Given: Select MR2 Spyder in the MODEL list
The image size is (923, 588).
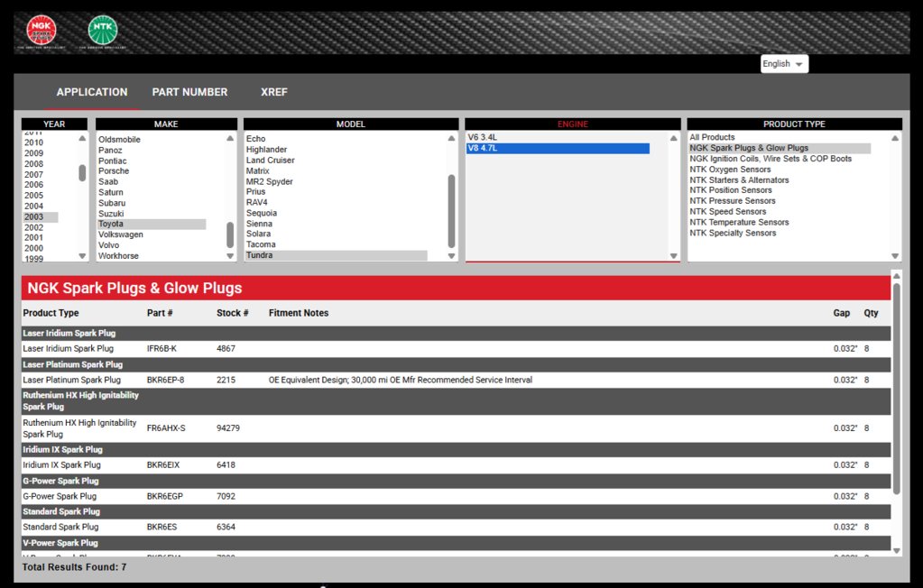Looking at the screenshot, I should point(269,181).
